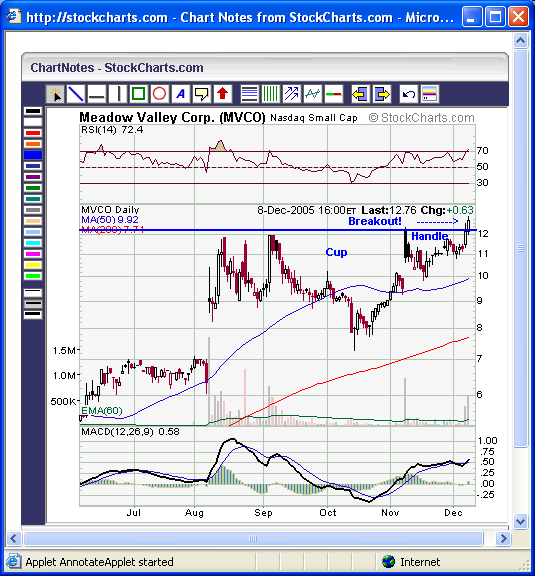Click the yellow right arrow toolbar button

tap(382, 94)
